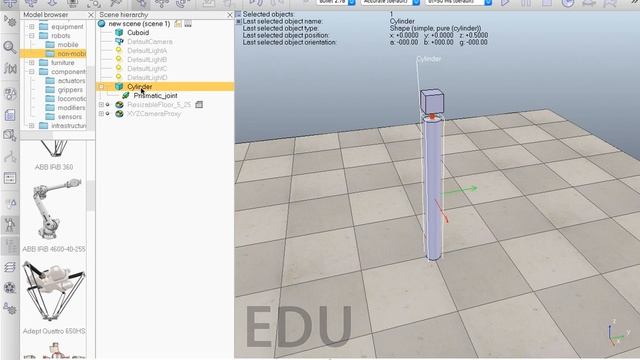The height and width of the screenshot is (360, 640).
Task: Expand the equipment folder
Action: (32, 27)
